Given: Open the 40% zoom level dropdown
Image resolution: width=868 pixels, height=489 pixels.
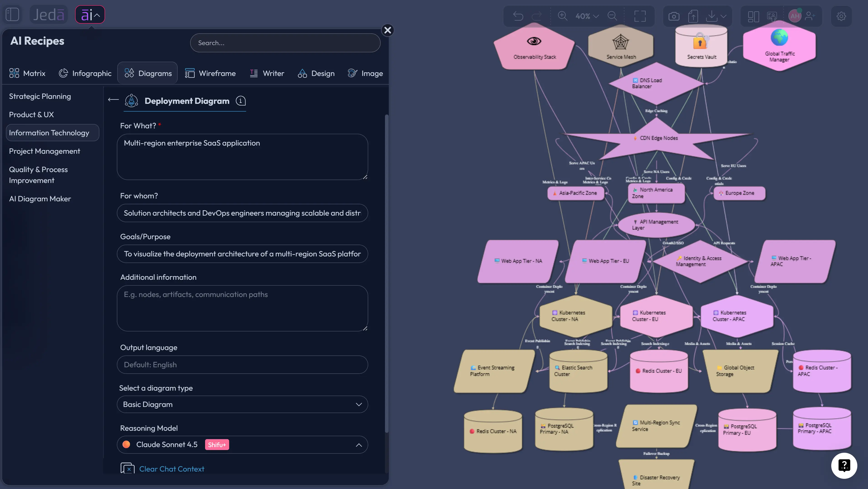Looking at the screenshot, I should click(587, 16).
